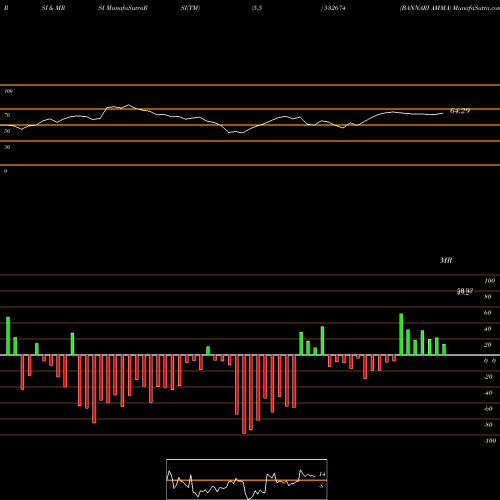This screenshot has width=500, height=500.
Task: Click the 50 level label on RSI axis
Action: [7, 131]
